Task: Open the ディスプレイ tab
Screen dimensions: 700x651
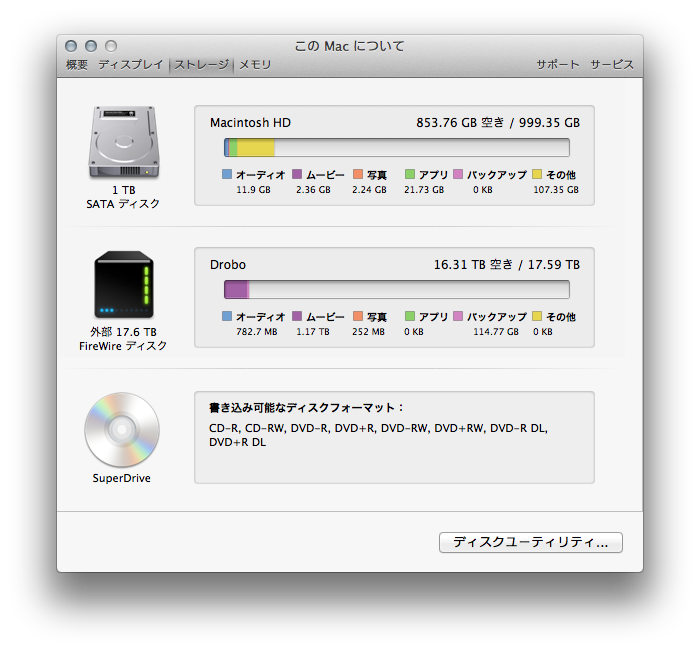Action: pyautogui.click(x=131, y=65)
